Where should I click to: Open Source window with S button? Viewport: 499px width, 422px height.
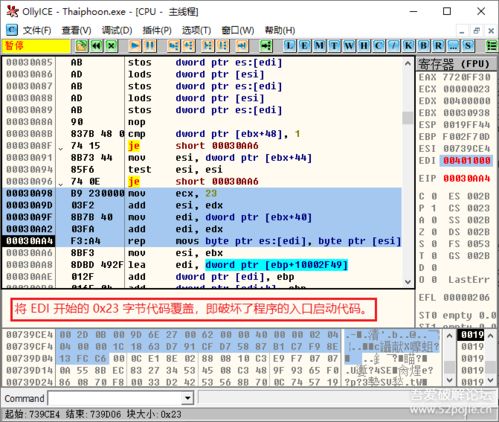(x=468, y=46)
